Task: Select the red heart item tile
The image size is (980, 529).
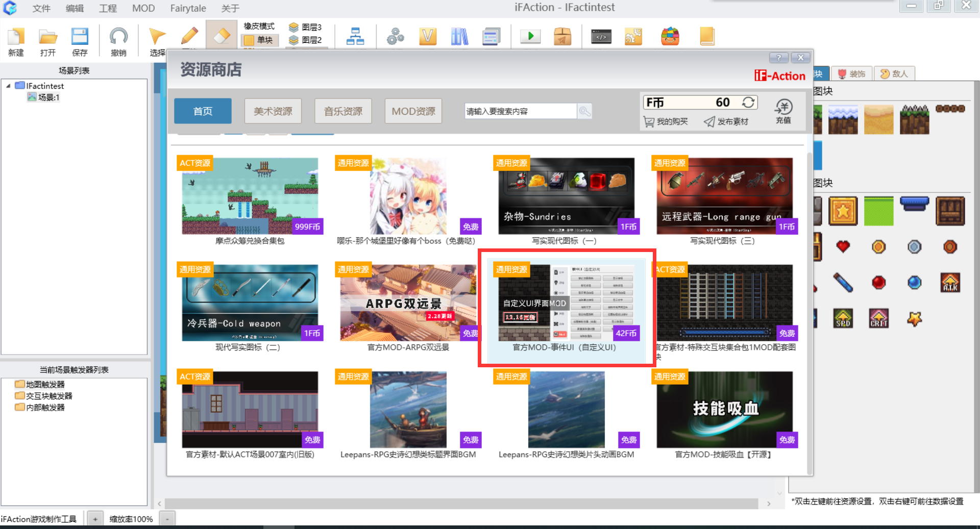Action: click(843, 247)
